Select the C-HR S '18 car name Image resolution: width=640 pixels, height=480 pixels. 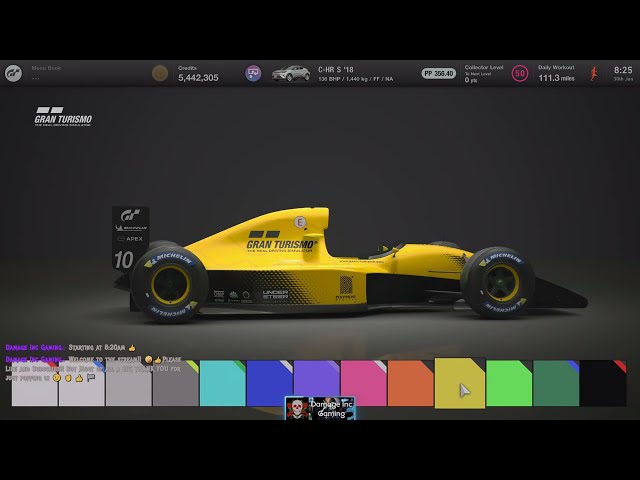(x=336, y=69)
